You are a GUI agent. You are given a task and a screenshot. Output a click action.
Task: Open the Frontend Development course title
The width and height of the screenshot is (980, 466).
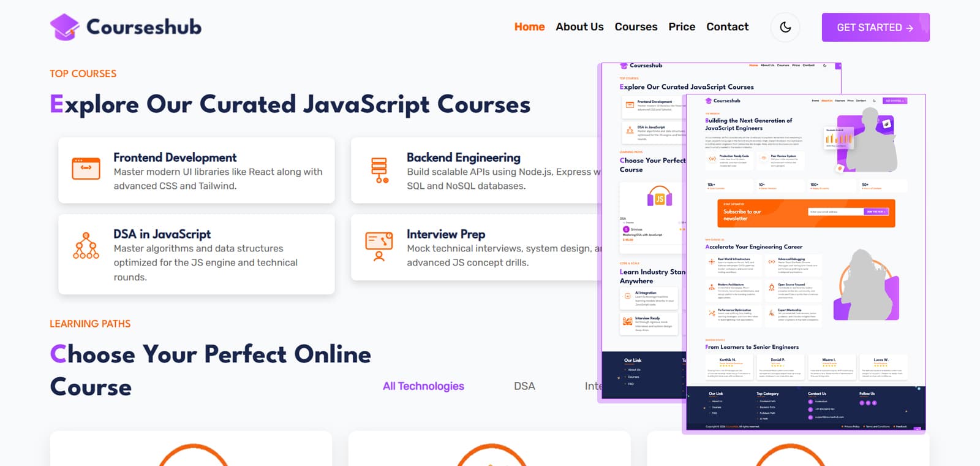(x=175, y=158)
